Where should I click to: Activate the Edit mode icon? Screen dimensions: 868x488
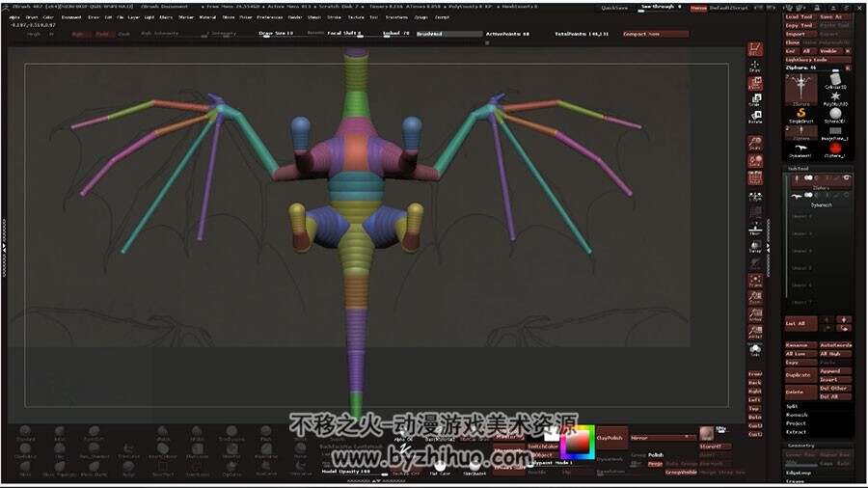click(755, 49)
